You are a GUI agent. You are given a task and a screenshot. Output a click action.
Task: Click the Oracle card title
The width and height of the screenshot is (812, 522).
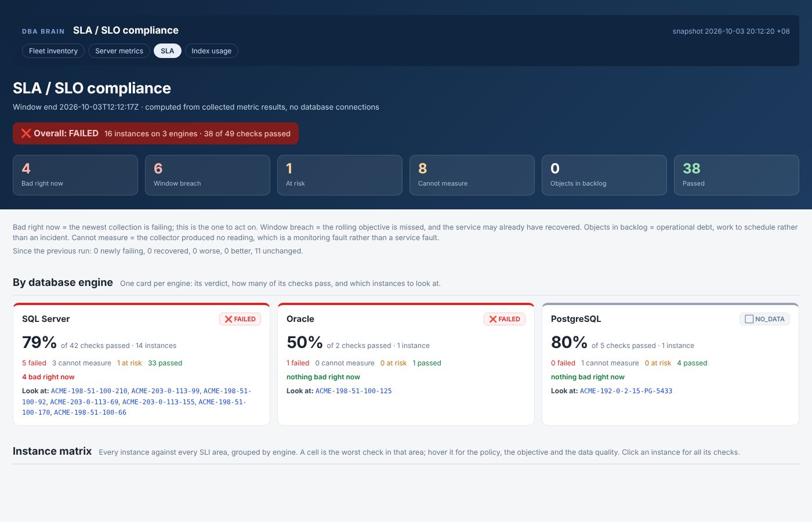300,319
